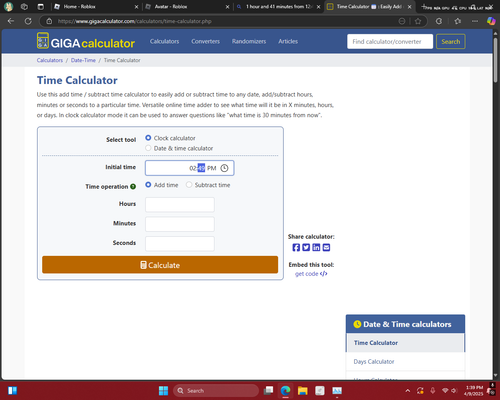
Task: Go to Date-Time breadcrumb link
Action: click(83, 60)
